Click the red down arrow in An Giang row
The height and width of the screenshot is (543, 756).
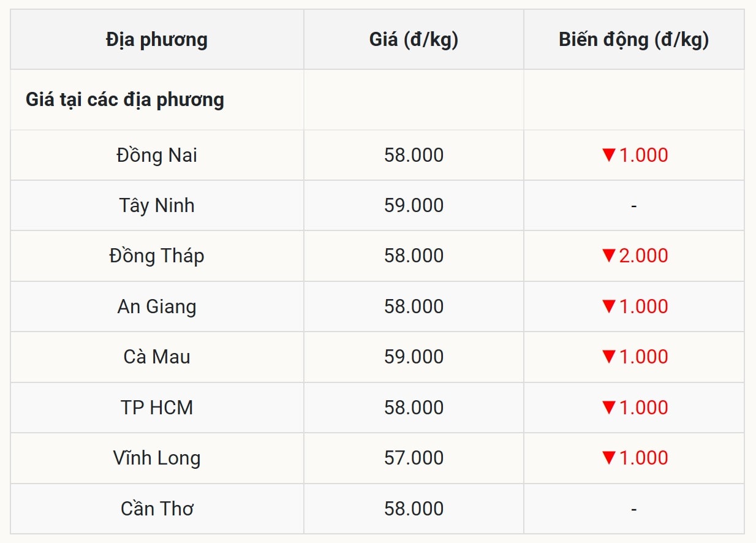coord(608,306)
